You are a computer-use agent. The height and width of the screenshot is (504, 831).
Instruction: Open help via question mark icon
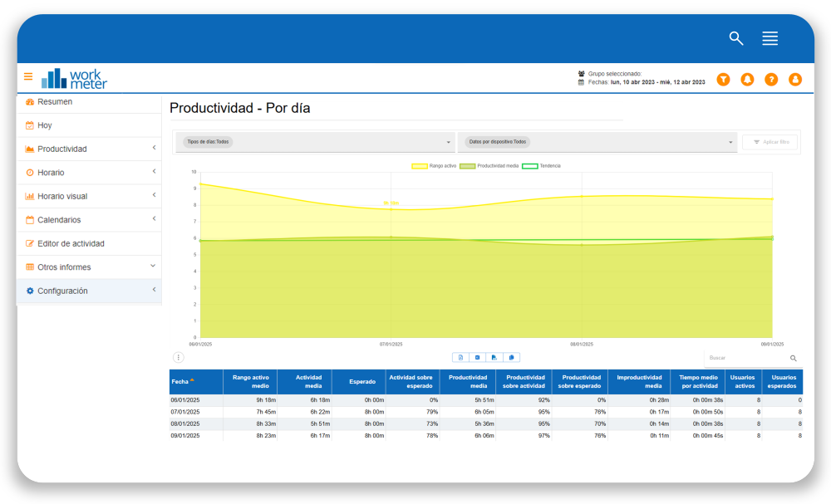pos(771,79)
